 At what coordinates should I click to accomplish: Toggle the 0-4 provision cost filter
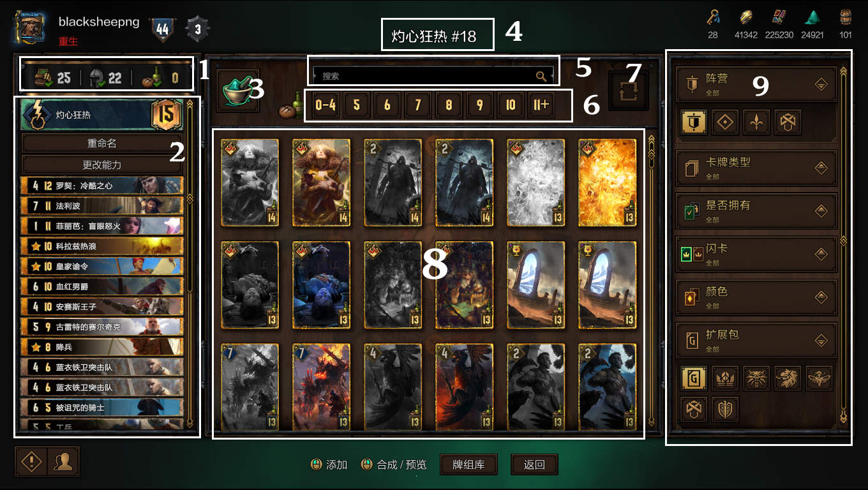325,105
